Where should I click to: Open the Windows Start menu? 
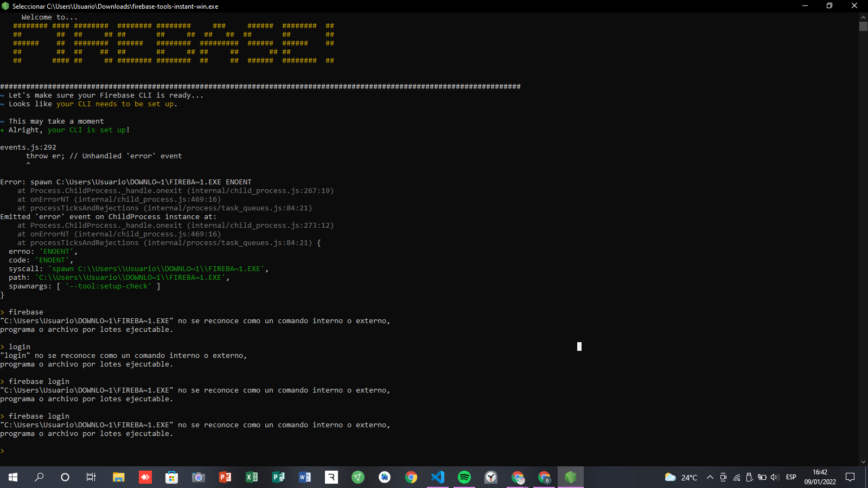pyautogui.click(x=13, y=477)
